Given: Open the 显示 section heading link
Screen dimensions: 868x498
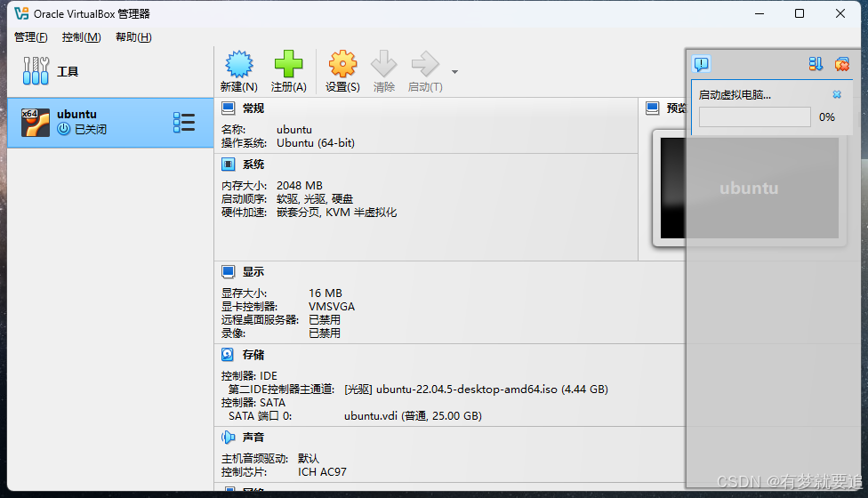Looking at the screenshot, I should click(253, 272).
